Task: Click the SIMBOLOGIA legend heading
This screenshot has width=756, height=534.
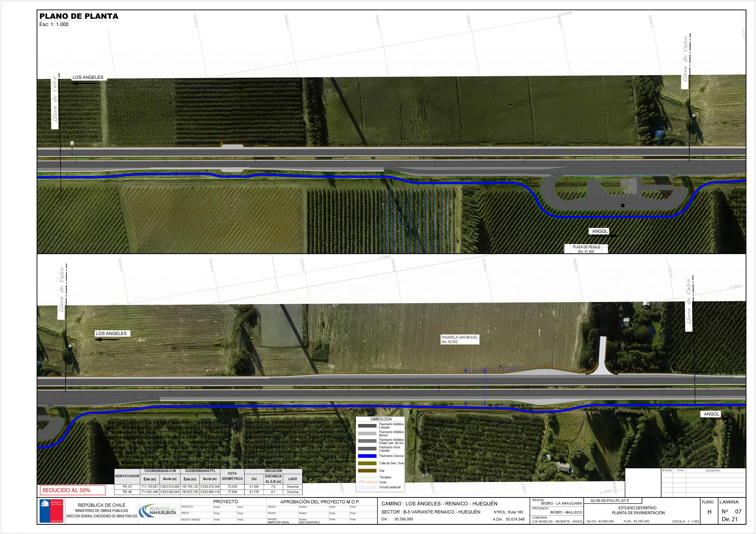Action: (381, 419)
